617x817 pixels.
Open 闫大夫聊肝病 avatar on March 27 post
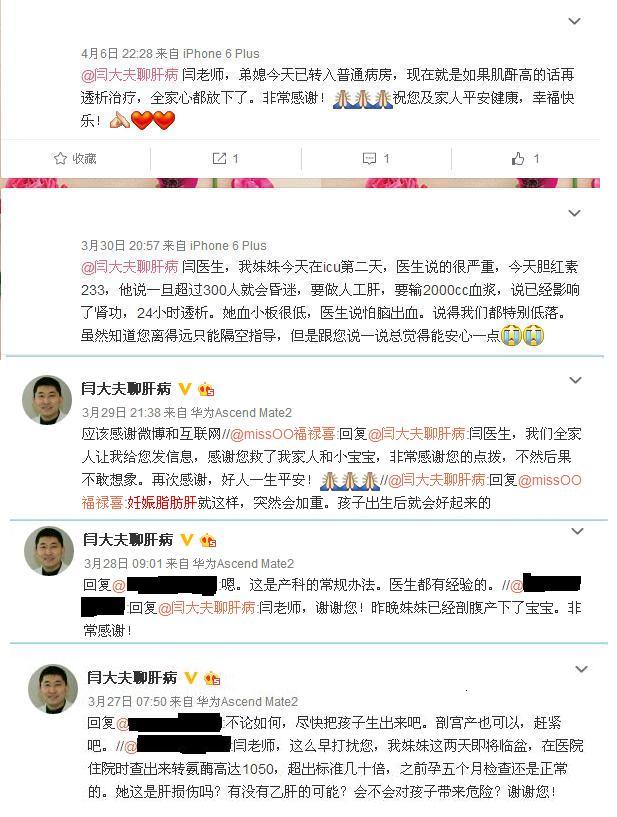[x=53, y=688]
